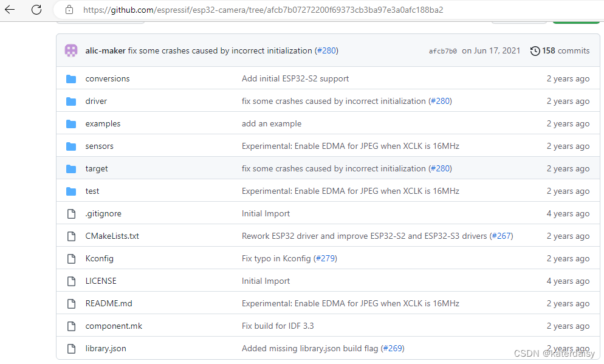Screen dimensions: 604x364
Task: Click '2 years ago' beside component.mk
Action: pyautogui.click(x=568, y=326)
